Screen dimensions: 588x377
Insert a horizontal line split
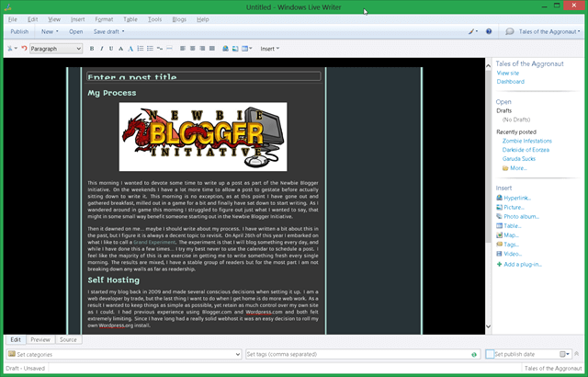coord(169,49)
